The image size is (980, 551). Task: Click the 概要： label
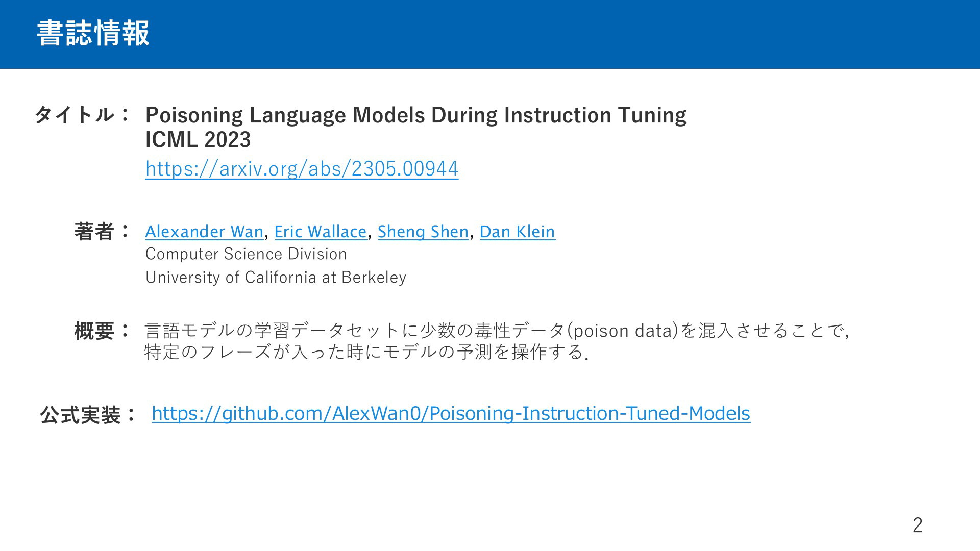tap(102, 331)
